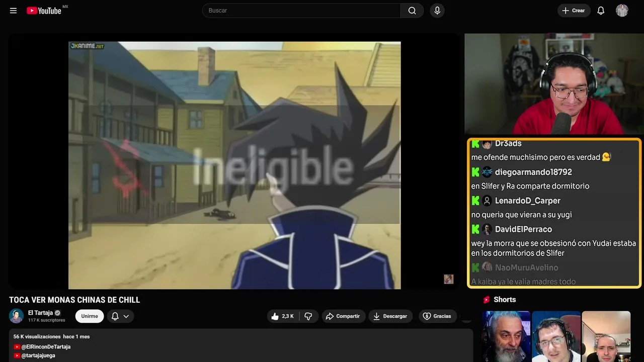Click the message "no queria que vieran a su yugi"
The height and width of the screenshot is (362, 644).
521,215
